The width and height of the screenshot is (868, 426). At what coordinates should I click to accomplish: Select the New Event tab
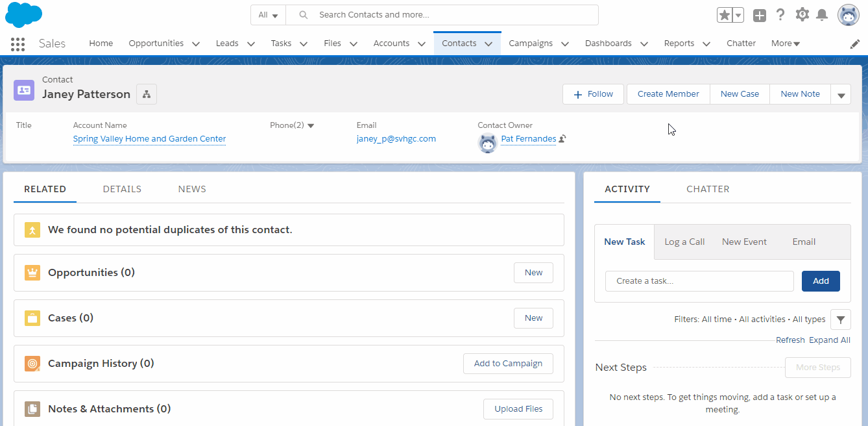coord(744,242)
